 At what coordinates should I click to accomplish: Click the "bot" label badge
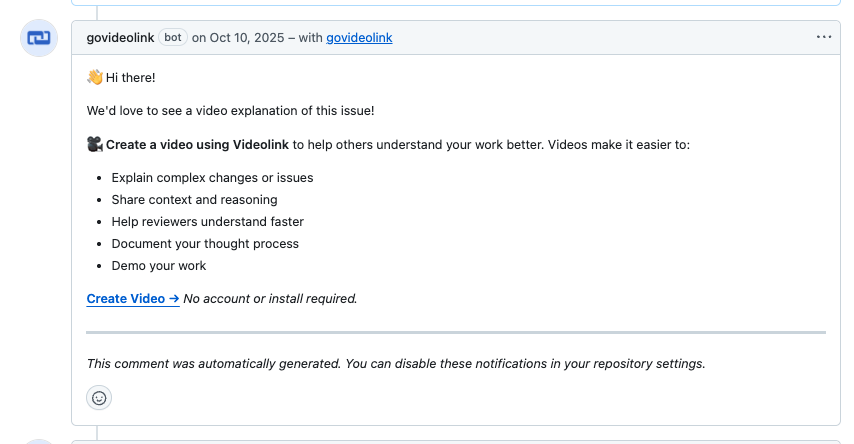click(173, 38)
